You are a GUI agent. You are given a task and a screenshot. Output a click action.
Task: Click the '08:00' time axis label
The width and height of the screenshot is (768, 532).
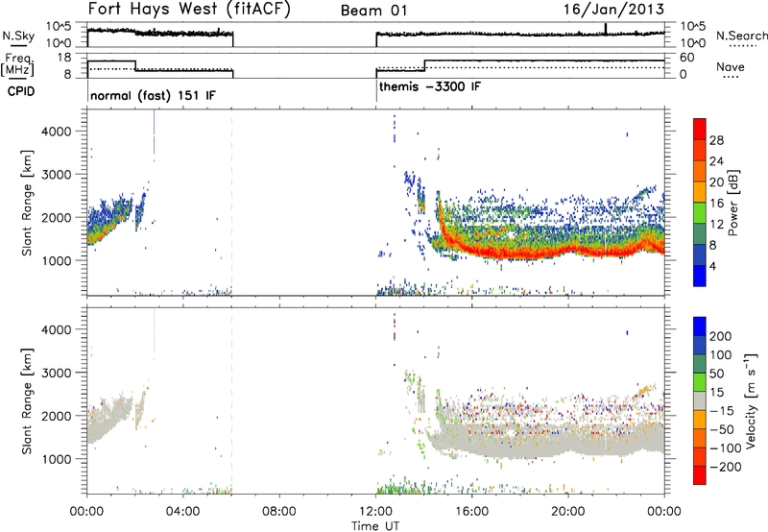click(x=279, y=512)
